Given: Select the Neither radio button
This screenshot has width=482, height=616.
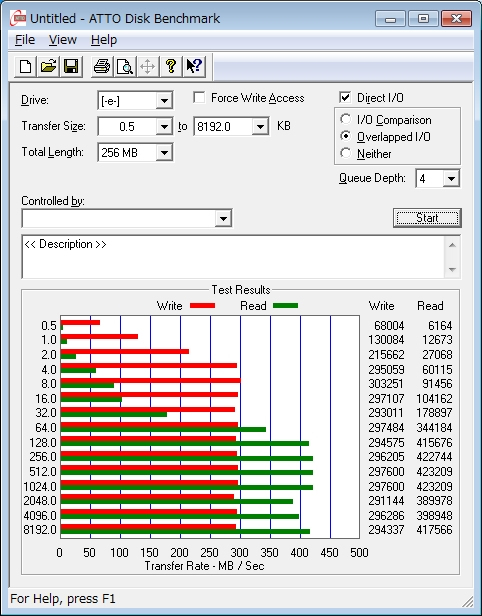Looking at the screenshot, I should point(345,153).
